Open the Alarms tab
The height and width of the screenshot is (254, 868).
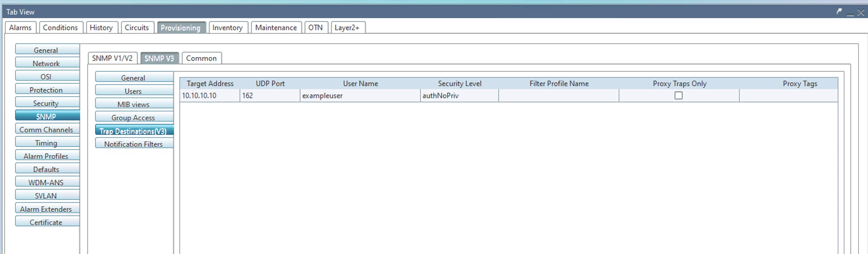tap(20, 28)
